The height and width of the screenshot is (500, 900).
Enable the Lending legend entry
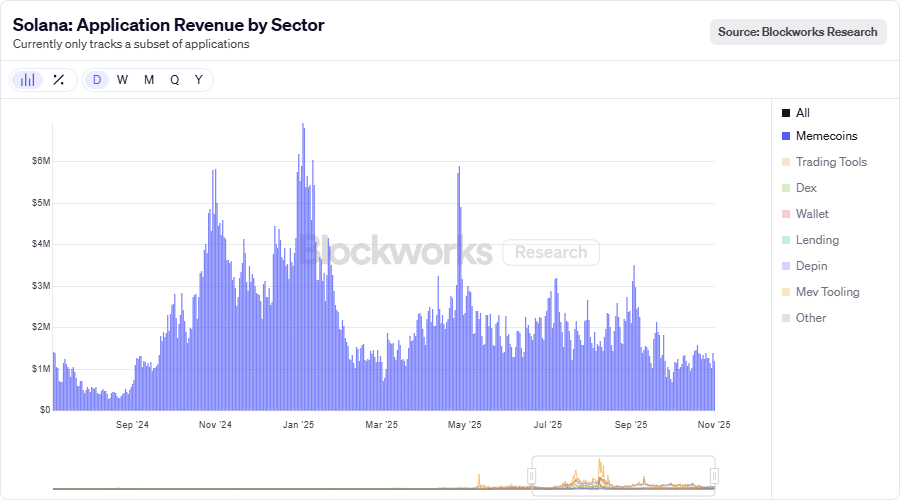pos(816,240)
